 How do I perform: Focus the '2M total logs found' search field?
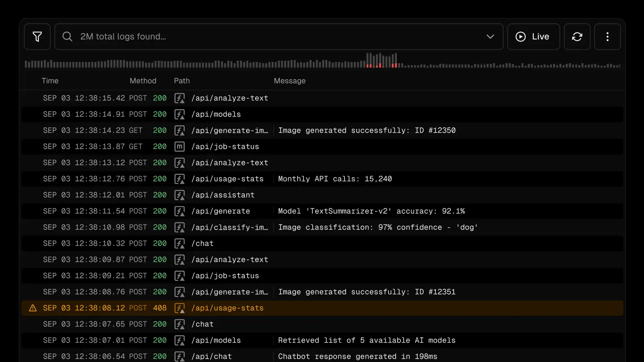click(279, 37)
